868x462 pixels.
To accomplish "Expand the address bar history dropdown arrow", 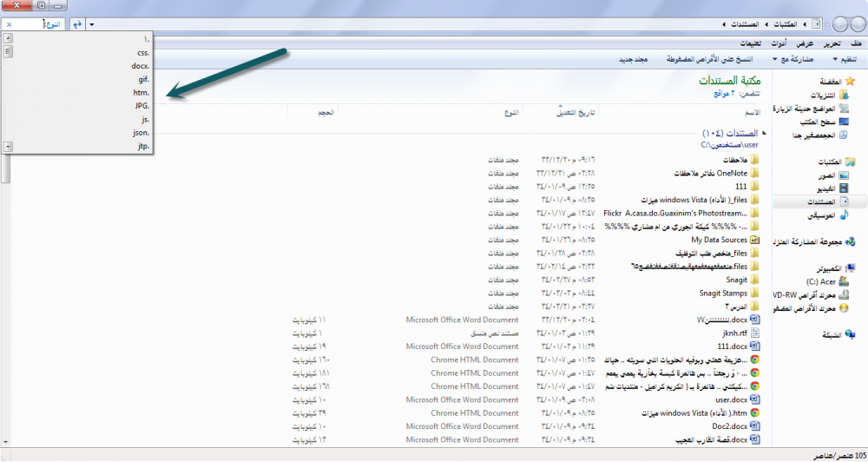I will tap(93, 25).
